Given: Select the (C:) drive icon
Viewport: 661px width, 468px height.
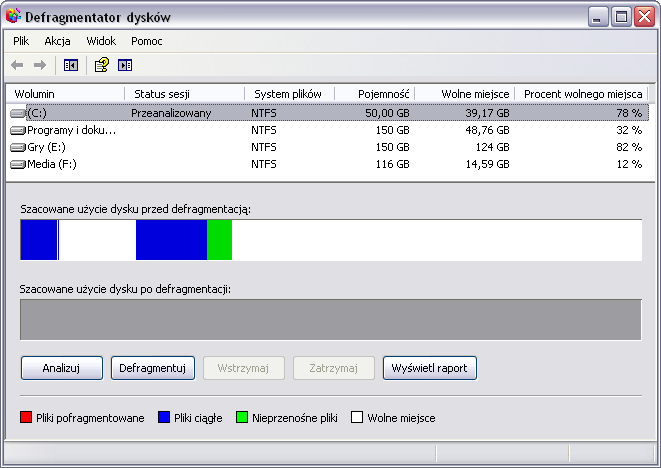Looking at the screenshot, I should click(x=18, y=113).
